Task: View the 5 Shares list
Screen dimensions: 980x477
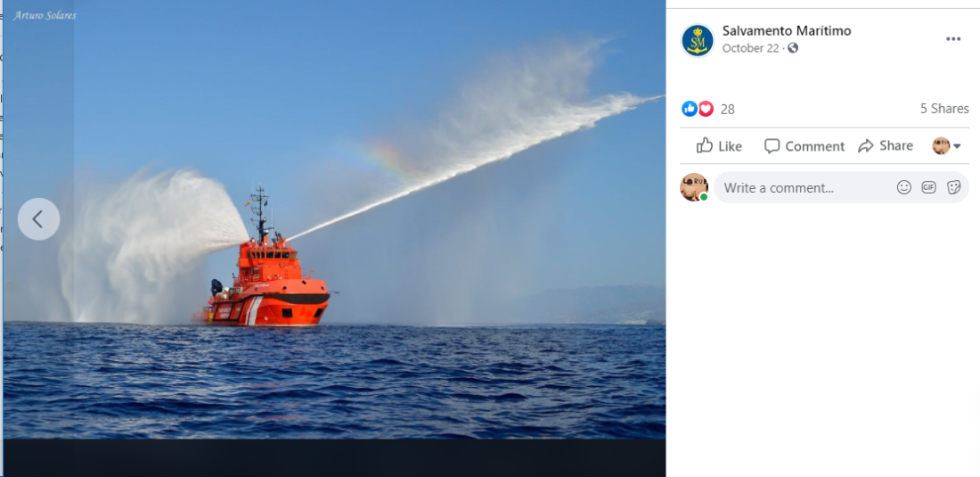Action: [943, 109]
